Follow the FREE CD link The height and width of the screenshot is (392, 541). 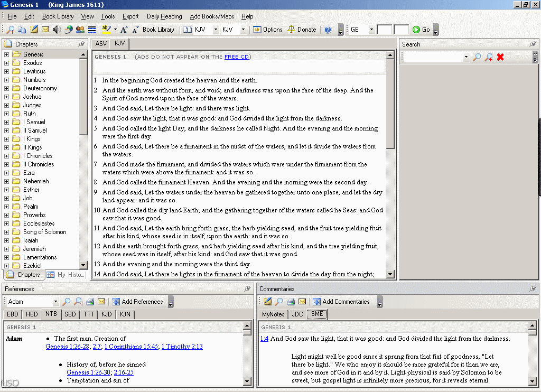[236, 57]
